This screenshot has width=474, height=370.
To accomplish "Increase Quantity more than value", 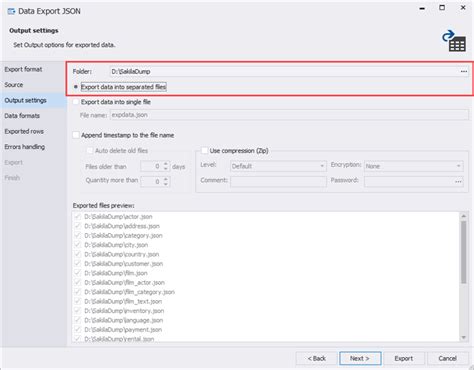I will 166,179.
